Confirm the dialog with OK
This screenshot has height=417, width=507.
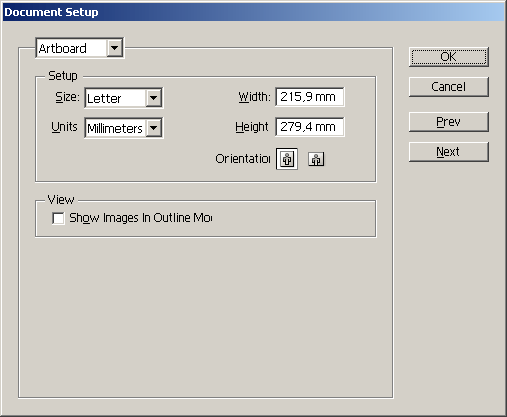point(449,57)
